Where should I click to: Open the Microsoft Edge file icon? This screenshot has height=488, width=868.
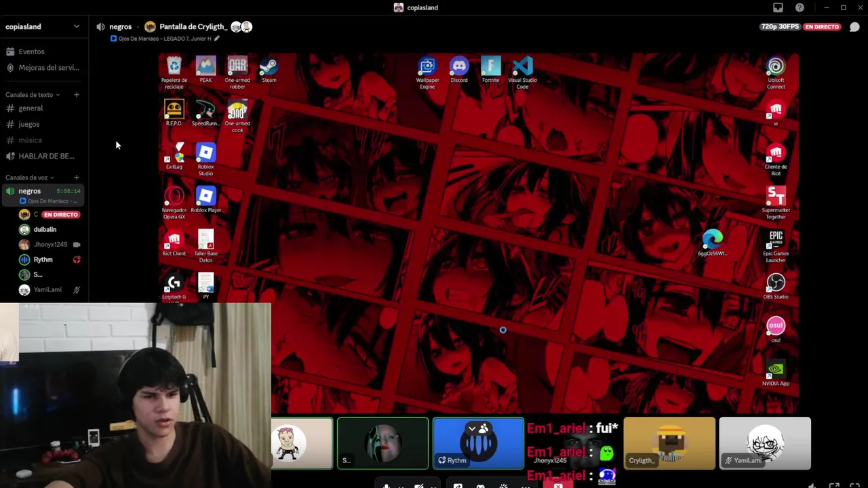(712, 243)
